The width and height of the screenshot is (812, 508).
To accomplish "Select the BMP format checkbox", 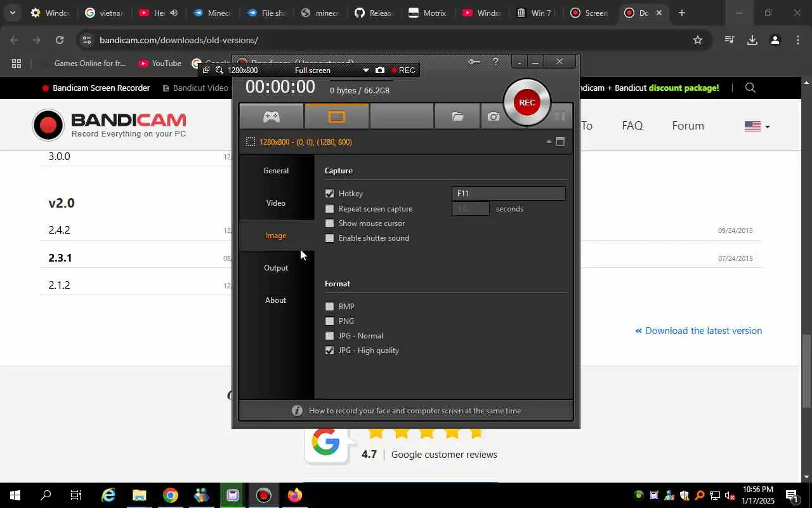I will click(x=329, y=307).
